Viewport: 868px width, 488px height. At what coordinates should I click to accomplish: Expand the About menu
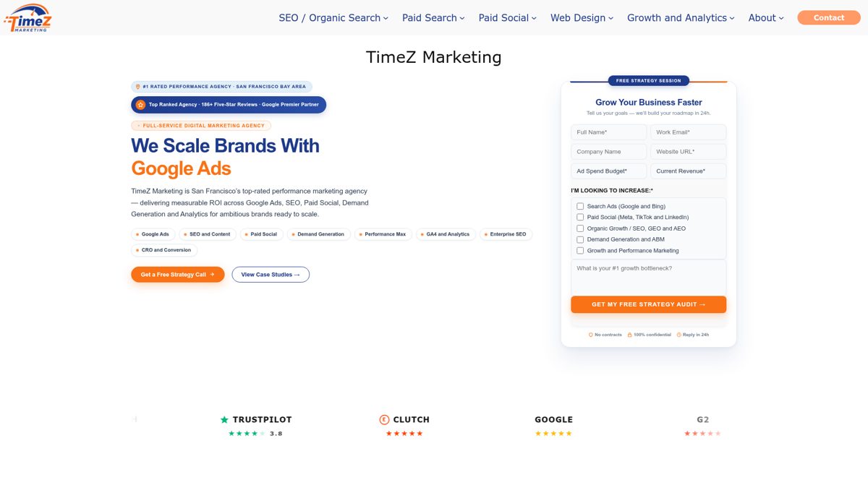coord(766,18)
